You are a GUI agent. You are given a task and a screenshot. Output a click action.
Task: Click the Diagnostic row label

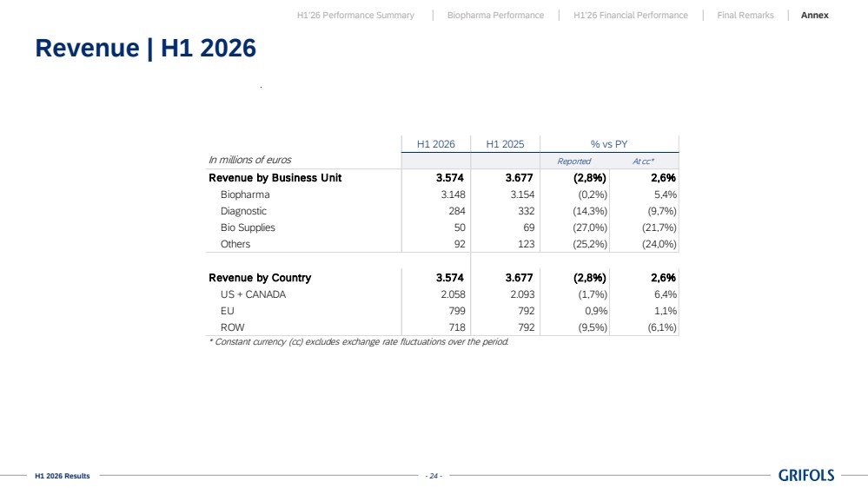[x=243, y=211]
